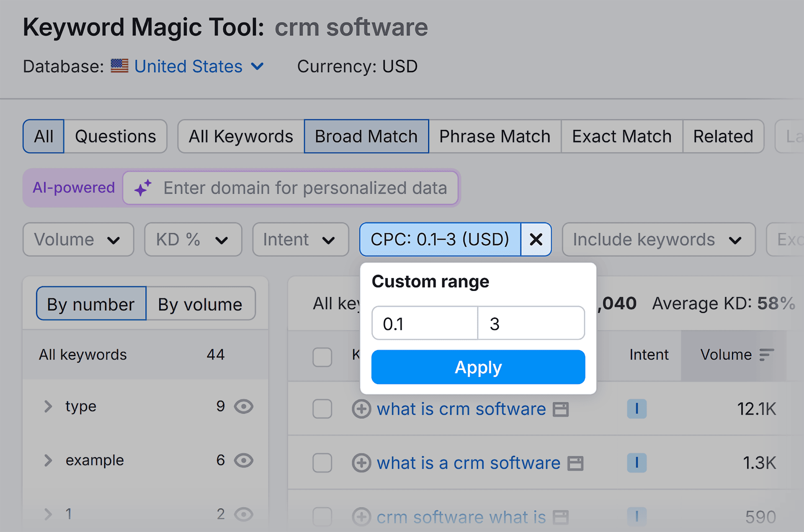
Task: Toggle eye icon for 'example' group
Action: pos(244,460)
